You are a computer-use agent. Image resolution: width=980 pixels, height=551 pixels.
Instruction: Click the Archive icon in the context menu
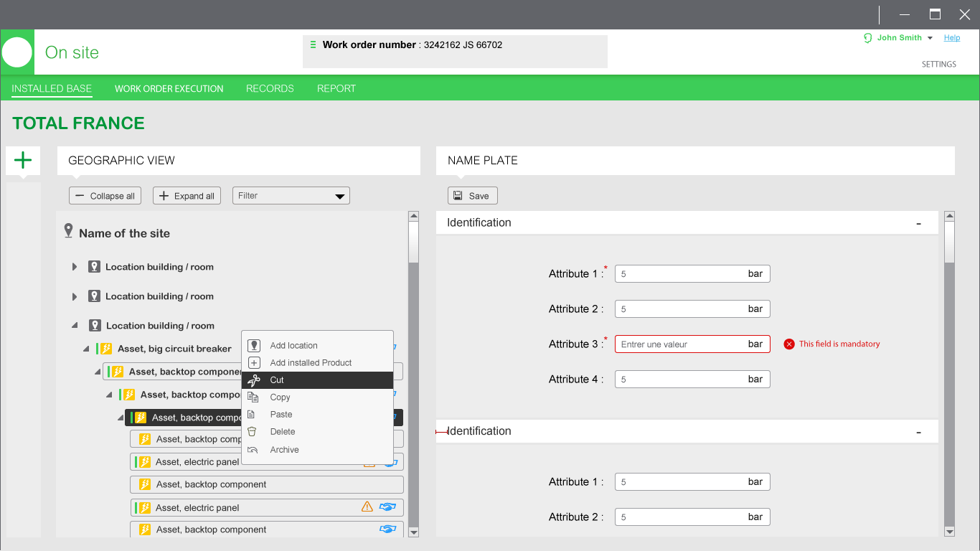(x=252, y=450)
